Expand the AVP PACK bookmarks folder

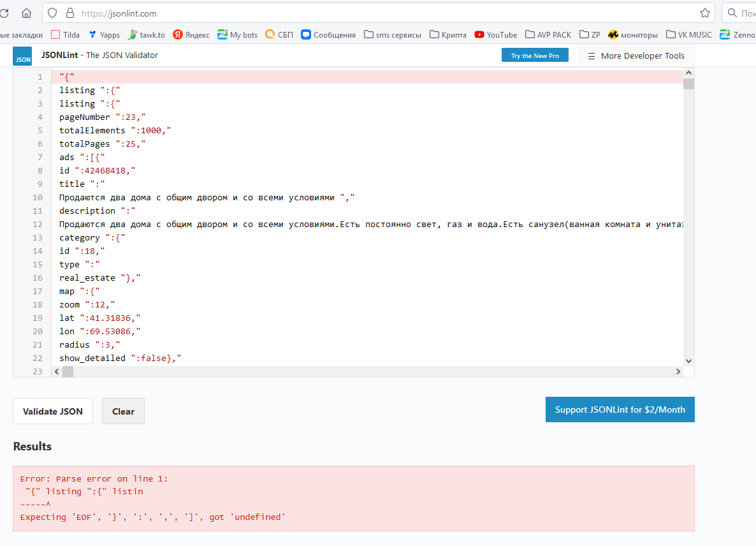[548, 34]
